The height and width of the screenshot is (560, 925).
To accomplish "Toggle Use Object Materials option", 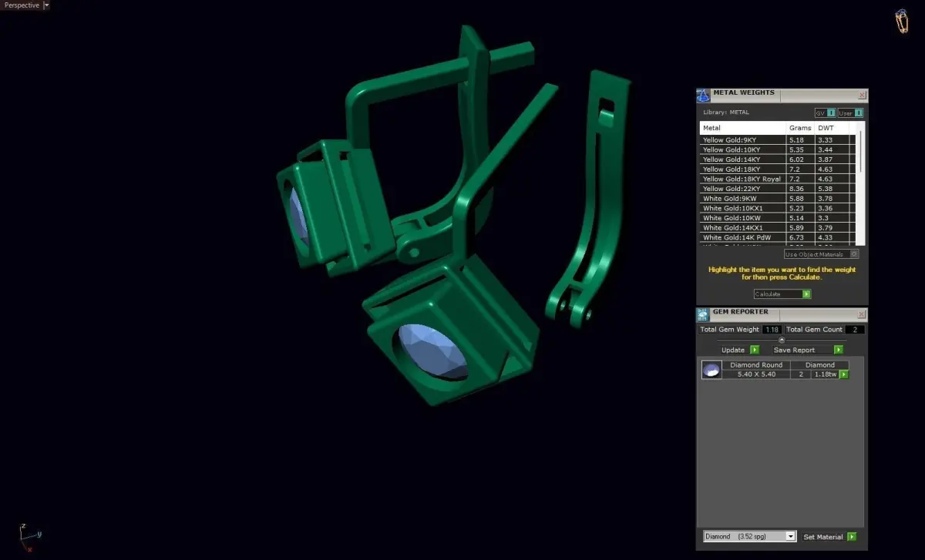I will coord(821,254).
